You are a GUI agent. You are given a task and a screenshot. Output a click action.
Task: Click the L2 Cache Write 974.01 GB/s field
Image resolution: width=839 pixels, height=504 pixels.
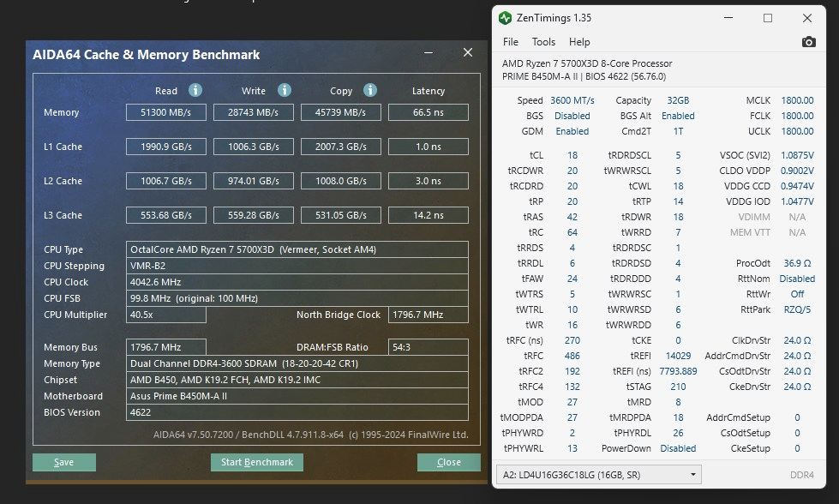[253, 181]
